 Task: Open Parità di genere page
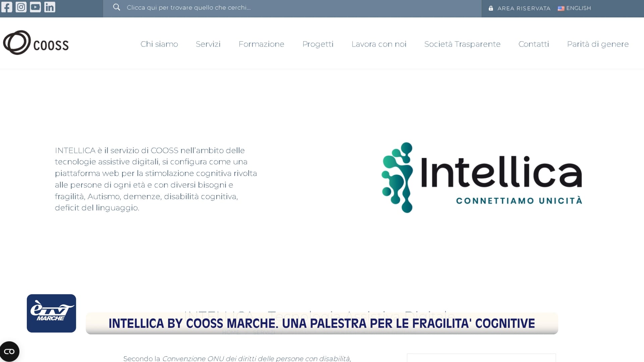pos(598,44)
